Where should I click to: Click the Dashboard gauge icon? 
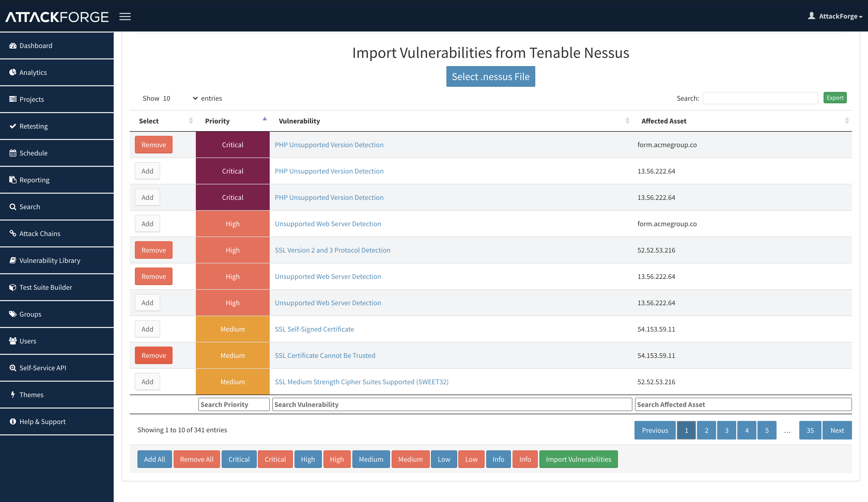(x=13, y=45)
